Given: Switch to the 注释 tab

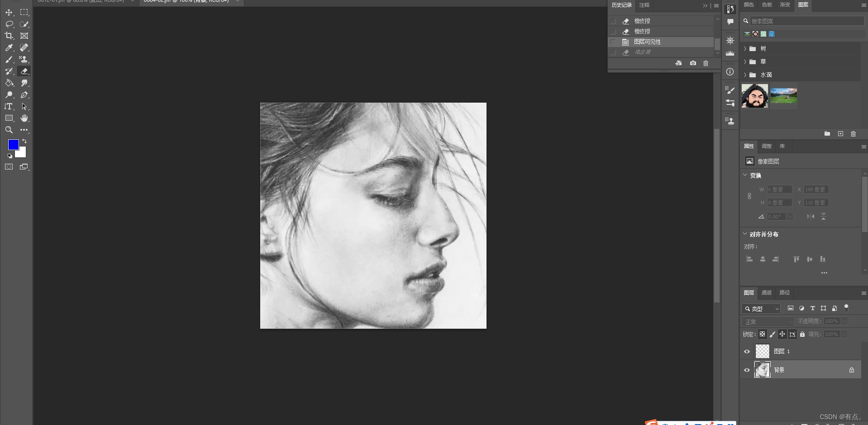Looking at the screenshot, I should pyautogui.click(x=644, y=5).
